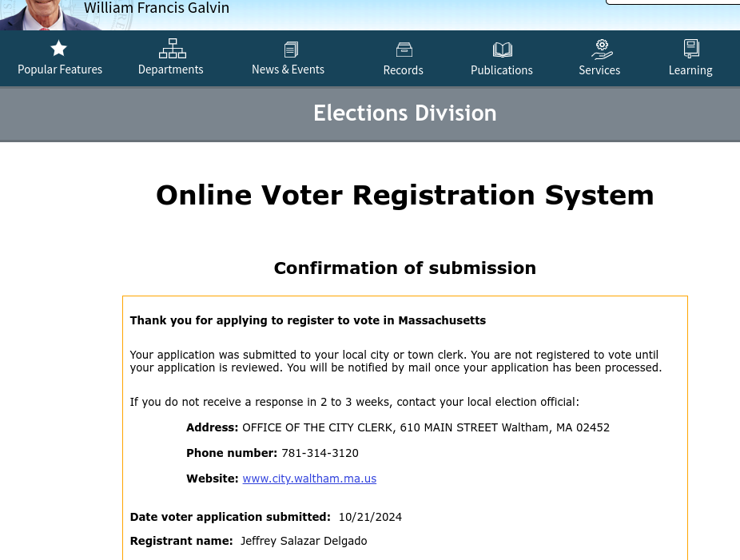Open the Popular Features menu
The image size is (740, 560).
pyautogui.click(x=60, y=70)
